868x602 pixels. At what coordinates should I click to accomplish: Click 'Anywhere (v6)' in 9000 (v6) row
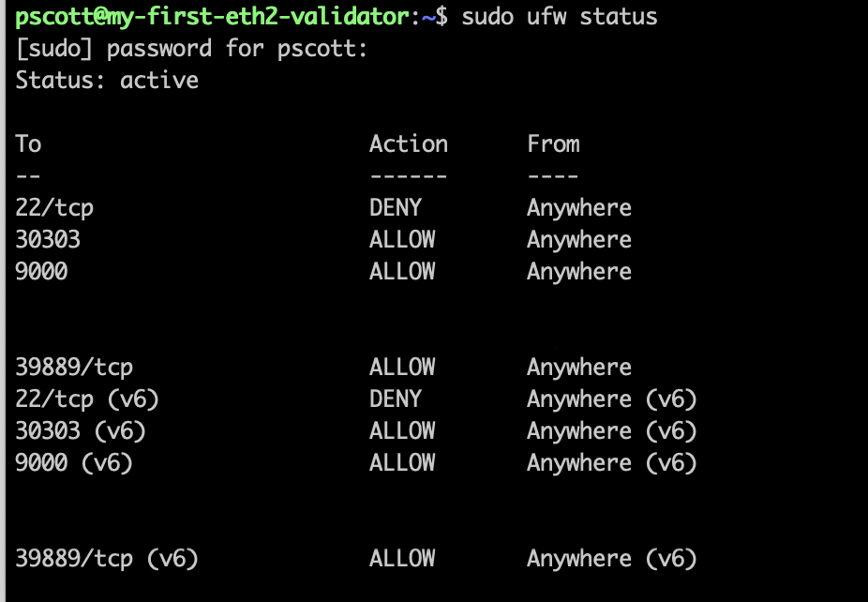pyautogui.click(x=612, y=463)
